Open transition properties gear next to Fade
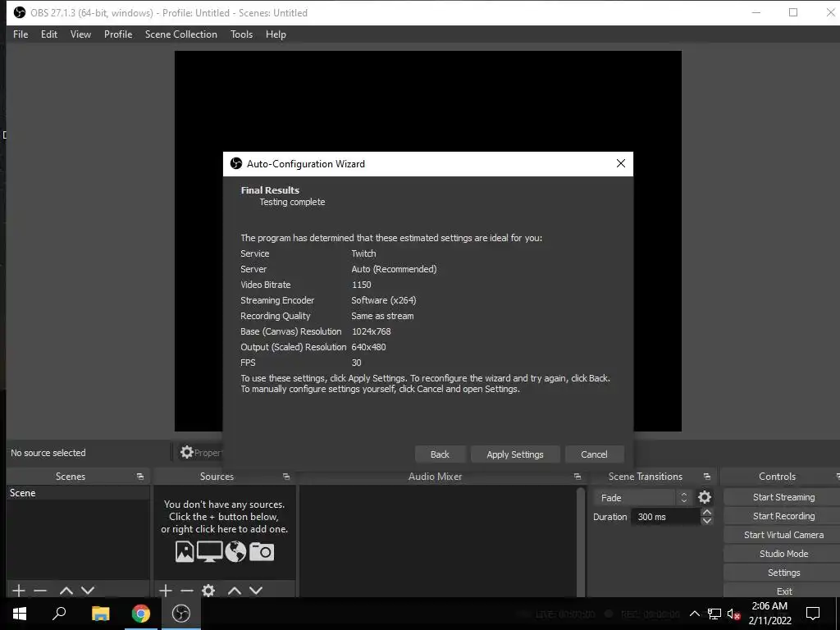The width and height of the screenshot is (840, 630). pyautogui.click(x=705, y=497)
